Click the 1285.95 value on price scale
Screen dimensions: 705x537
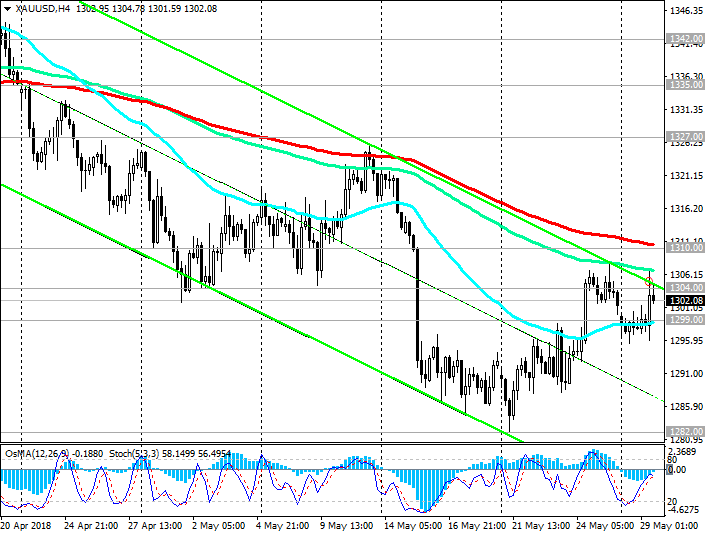[682, 407]
